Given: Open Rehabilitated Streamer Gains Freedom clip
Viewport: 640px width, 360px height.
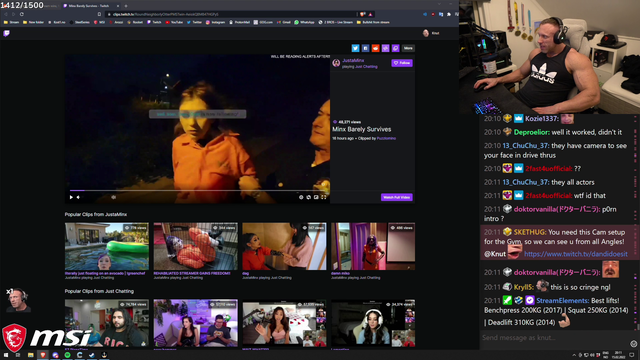Looking at the screenshot, I should coord(196,246).
